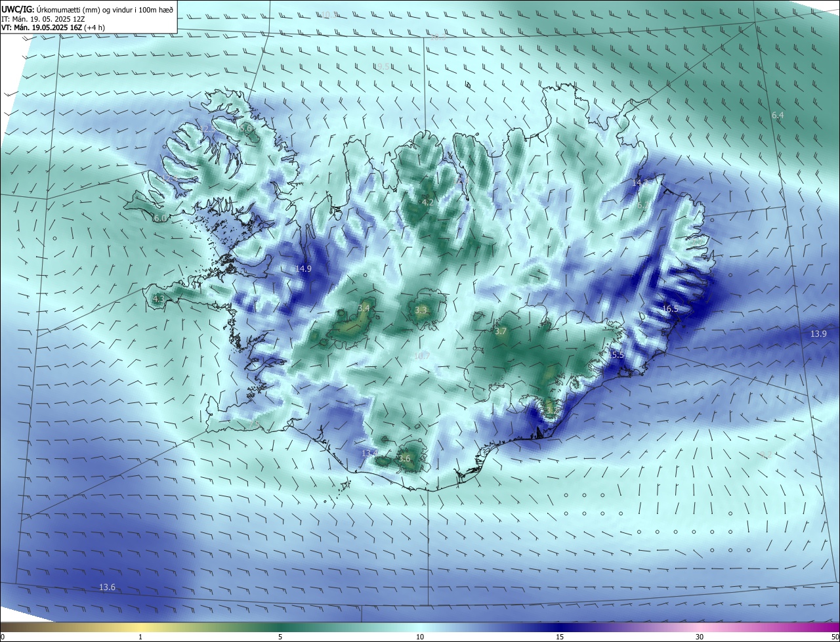Click the legend tick label 1

pyautogui.click(x=140, y=637)
